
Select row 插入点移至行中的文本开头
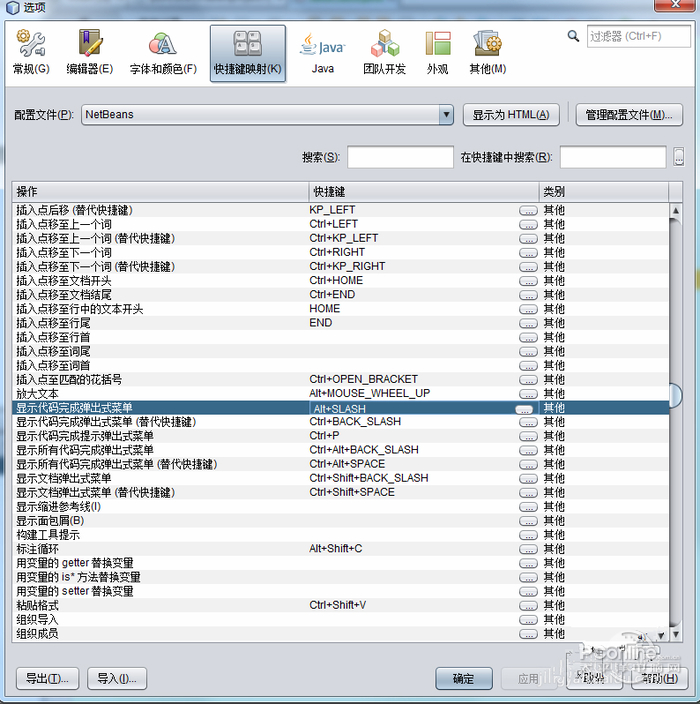(x=340, y=309)
